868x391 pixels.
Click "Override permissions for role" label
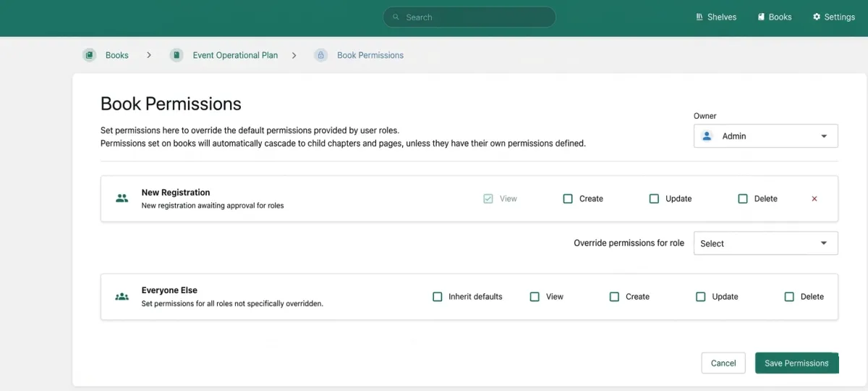click(629, 243)
